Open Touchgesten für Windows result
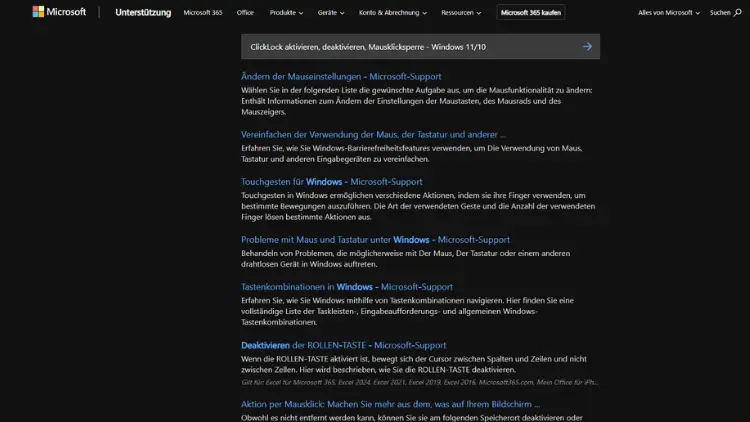Image resolution: width=750 pixels, height=422 pixels. coord(331,182)
